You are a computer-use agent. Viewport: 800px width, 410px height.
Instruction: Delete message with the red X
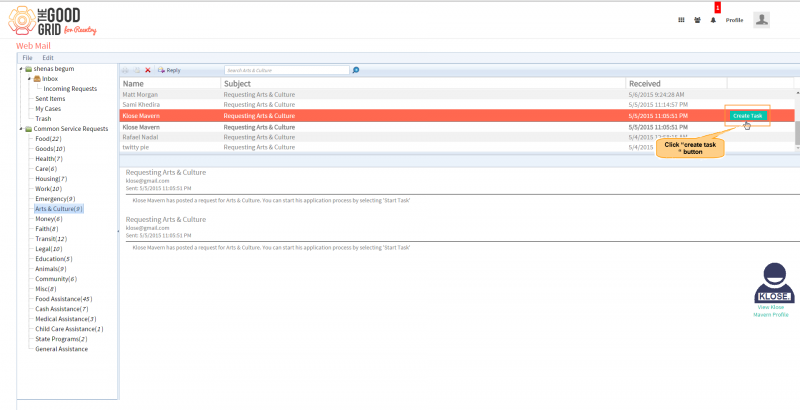(x=148, y=70)
